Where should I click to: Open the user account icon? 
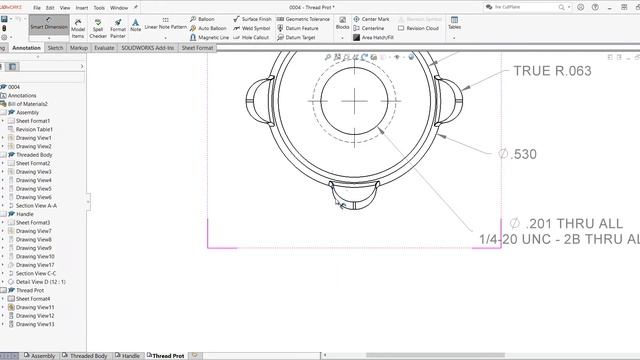(580, 7)
